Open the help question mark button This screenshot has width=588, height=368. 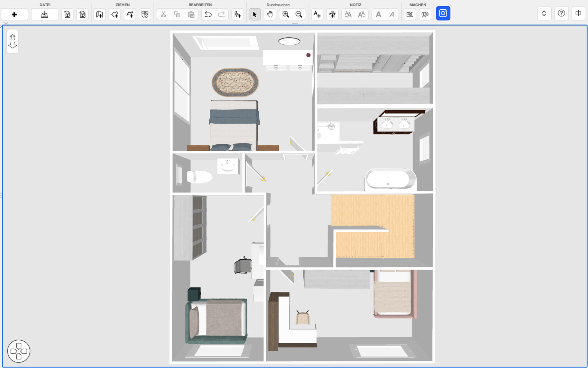(561, 14)
